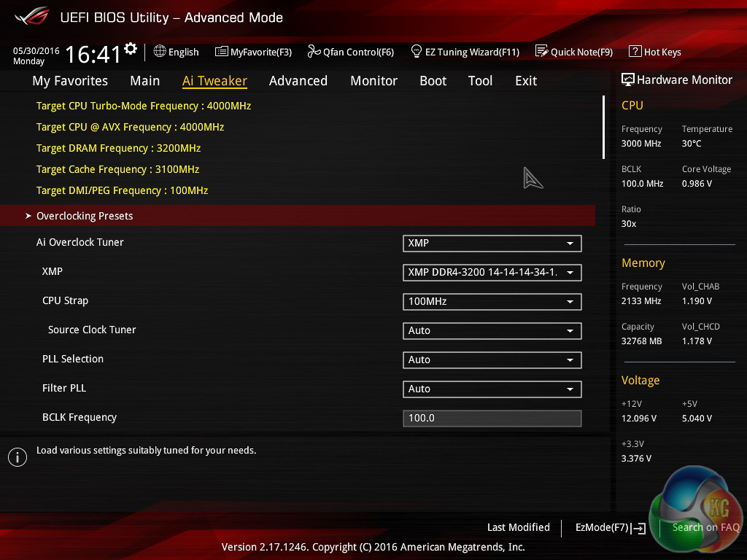Click the 05/30/2016 date text
Screen dimensions: 747x560
[36, 51]
